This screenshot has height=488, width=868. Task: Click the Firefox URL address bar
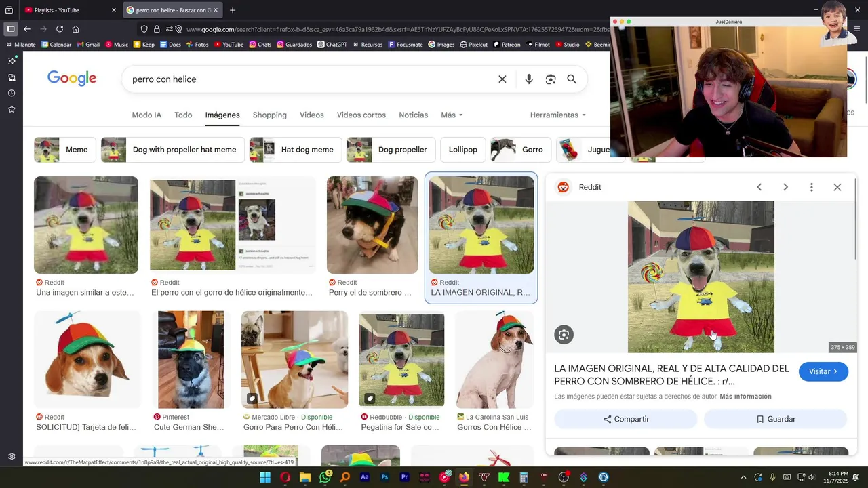point(397,29)
